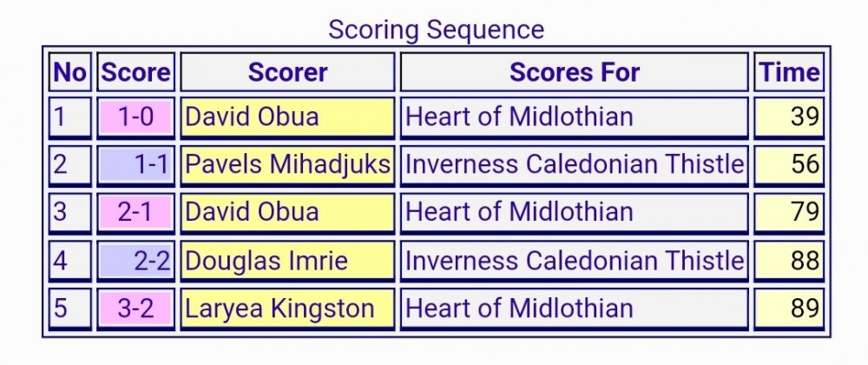Click the time cell showing 39
The width and height of the screenshot is (868, 365).
click(x=789, y=117)
